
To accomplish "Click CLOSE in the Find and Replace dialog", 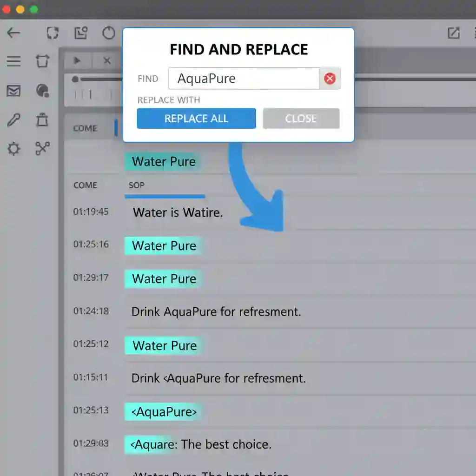I will pyautogui.click(x=301, y=119).
